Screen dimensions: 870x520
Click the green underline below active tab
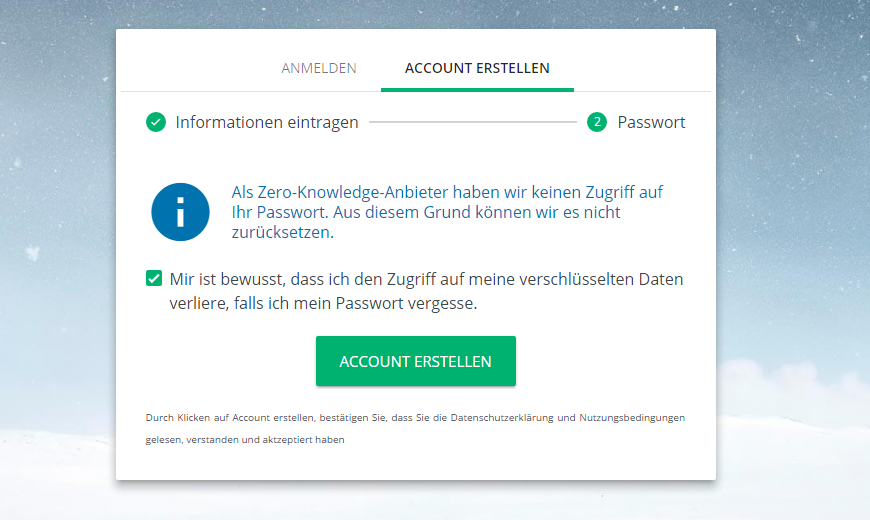[477, 89]
